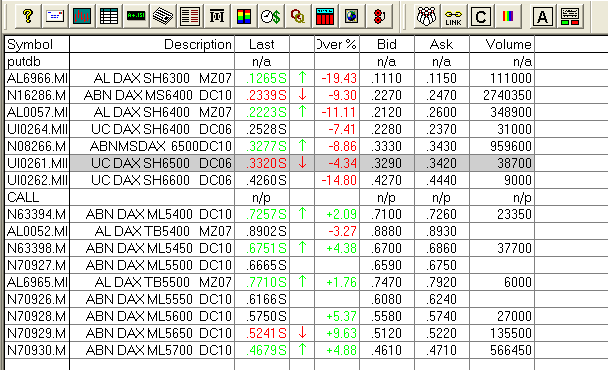Open the quote table grid icon
This screenshot has width=608, height=370.
pyautogui.click(x=109, y=16)
